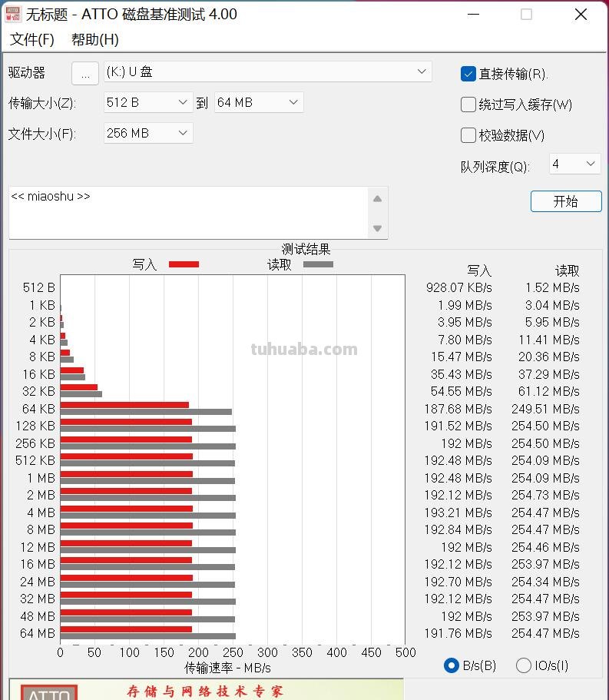Click the read value 249.51 MB/s

pos(546,409)
